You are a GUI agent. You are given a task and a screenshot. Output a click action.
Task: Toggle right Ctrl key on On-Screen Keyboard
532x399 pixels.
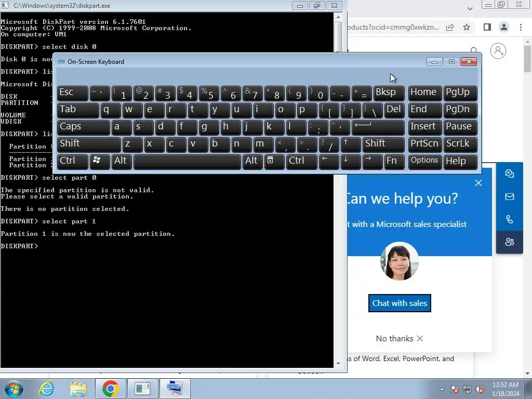(302, 162)
